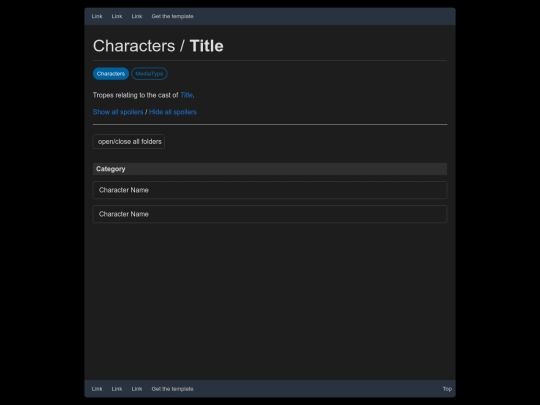The image size is (540, 405).
Task: Click the second Link in top navbar
Action: tap(117, 16)
